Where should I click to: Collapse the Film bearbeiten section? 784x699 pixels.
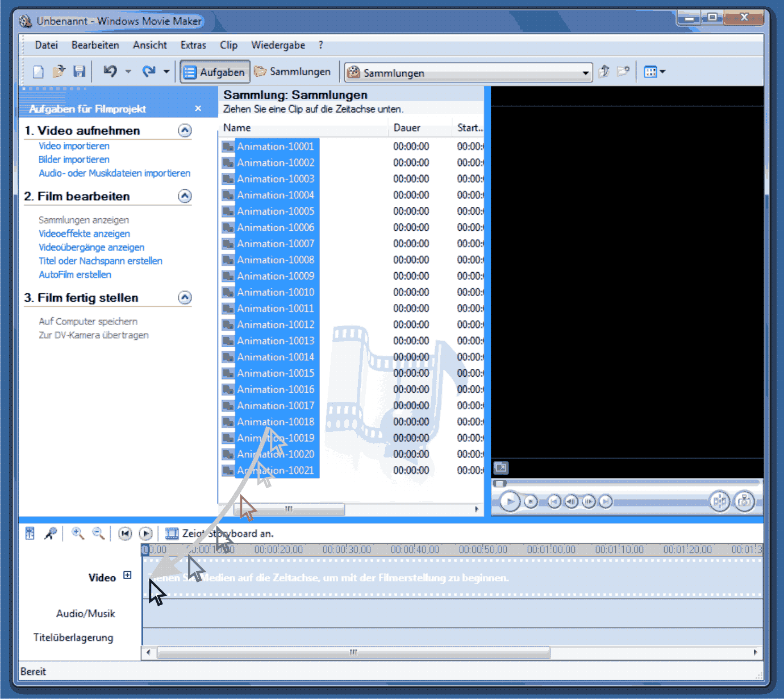pyautogui.click(x=185, y=196)
